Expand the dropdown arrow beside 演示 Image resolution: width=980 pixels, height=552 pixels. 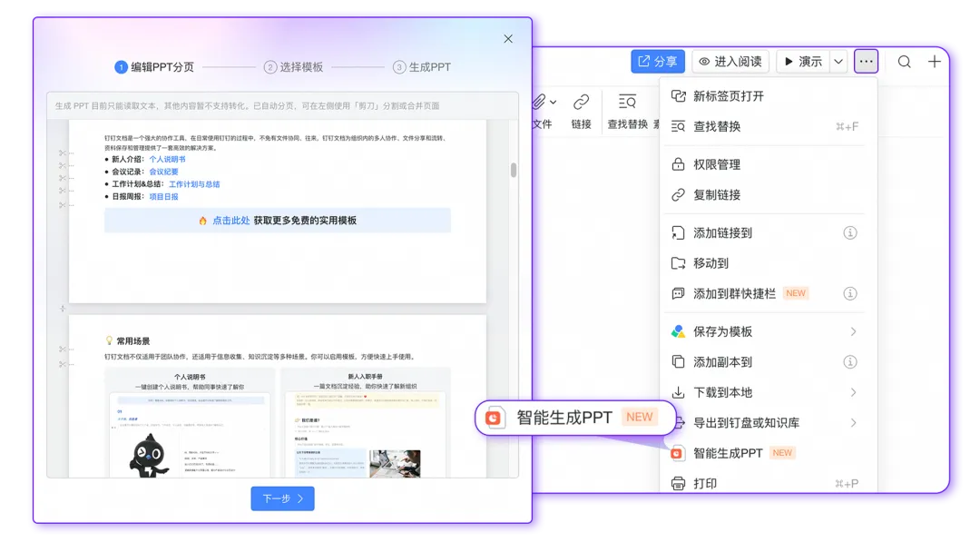tap(838, 61)
